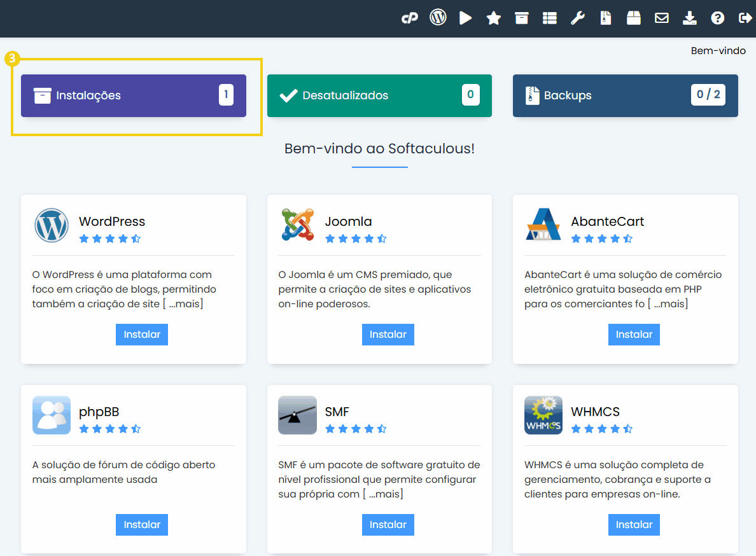Image resolution: width=756 pixels, height=556 pixels.
Task: Click the Desatualizados count badge 0
Action: (470, 94)
